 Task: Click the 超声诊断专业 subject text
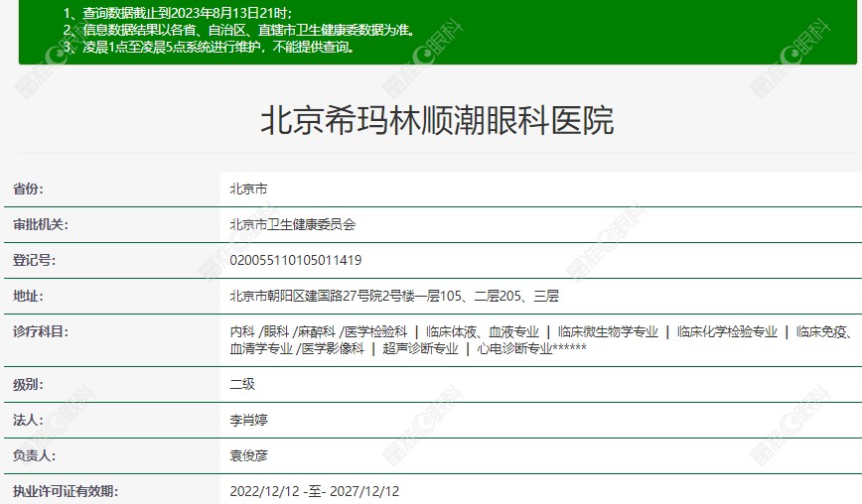coord(420,348)
